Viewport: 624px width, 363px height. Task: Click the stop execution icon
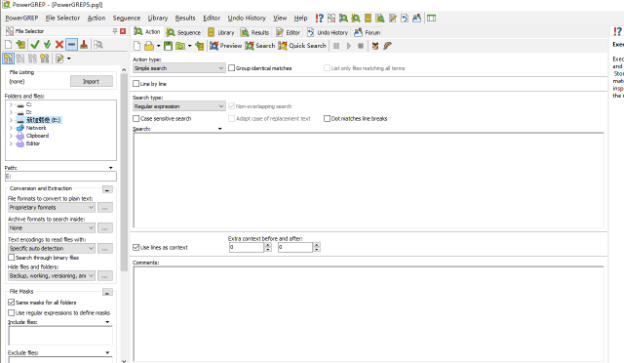pyautogui.click(x=361, y=46)
